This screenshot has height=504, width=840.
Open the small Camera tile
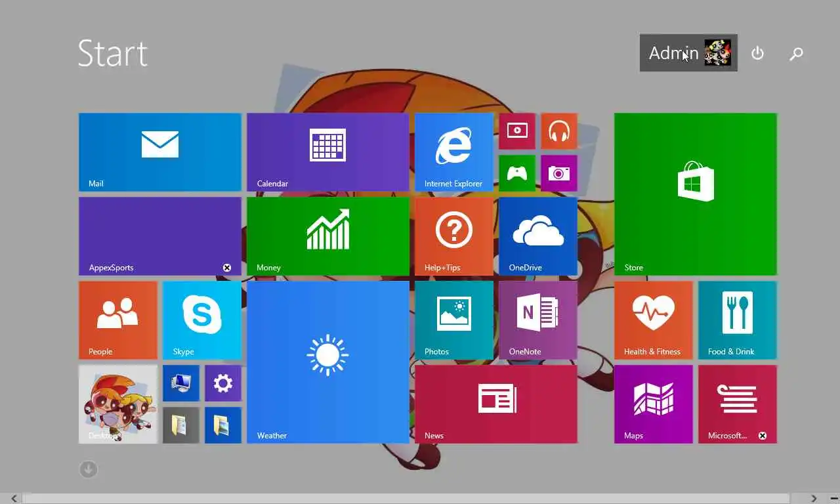[x=559, y=173]
